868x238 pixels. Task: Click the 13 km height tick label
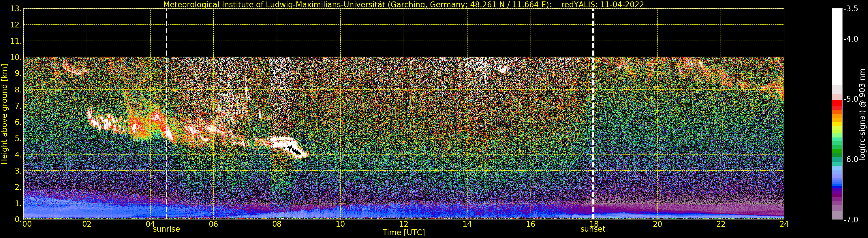16,9
